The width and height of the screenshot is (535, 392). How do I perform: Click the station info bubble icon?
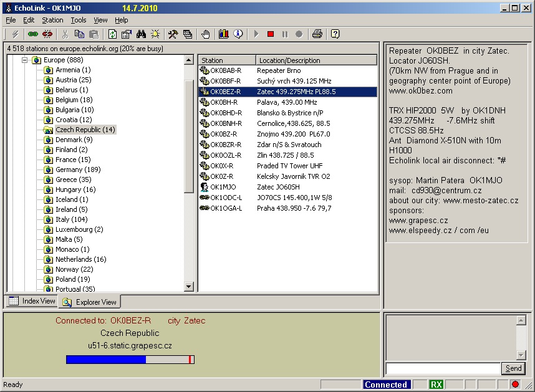pyautogui.click(x=238, y=34)
